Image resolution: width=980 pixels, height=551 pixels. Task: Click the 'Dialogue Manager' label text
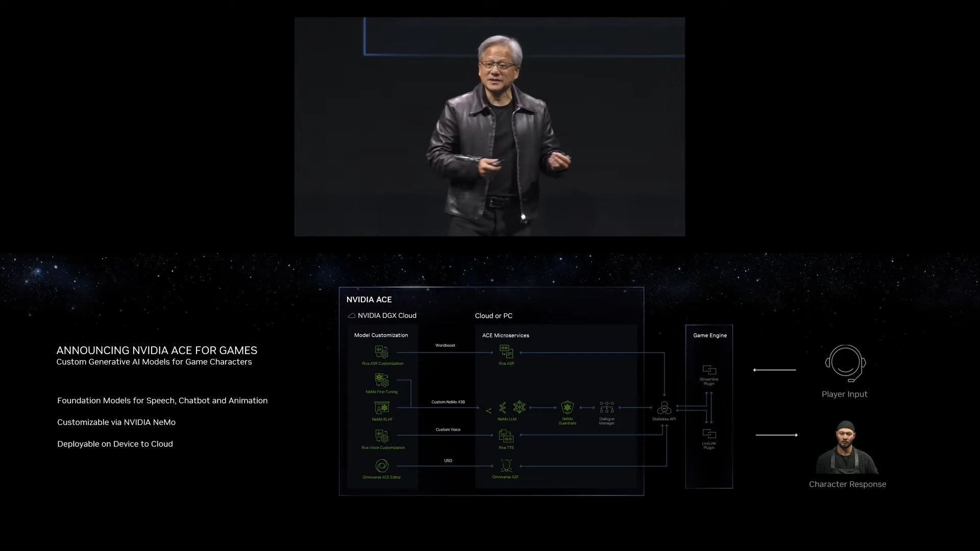pos(607,421)
